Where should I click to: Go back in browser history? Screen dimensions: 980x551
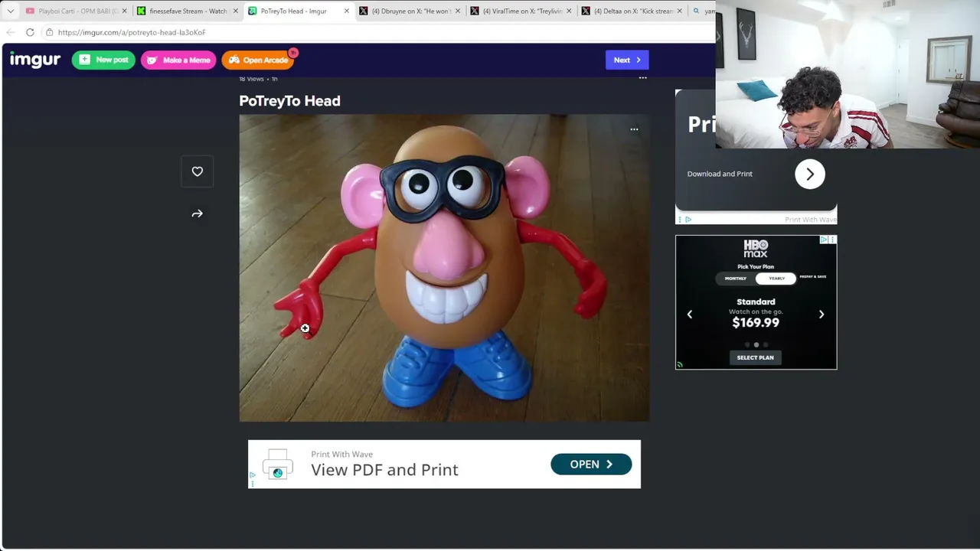click(x=10, y=32)
